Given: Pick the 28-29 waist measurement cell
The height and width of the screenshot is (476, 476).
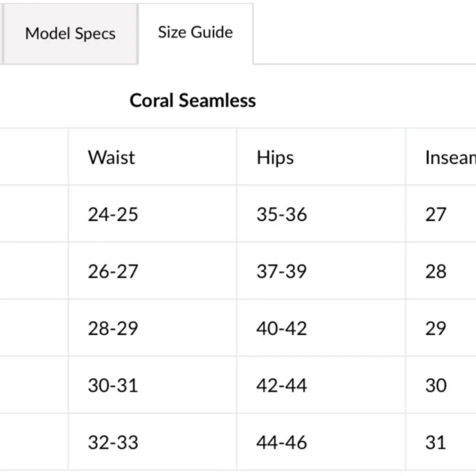Looking at the screenshot, I should (113, 328).
